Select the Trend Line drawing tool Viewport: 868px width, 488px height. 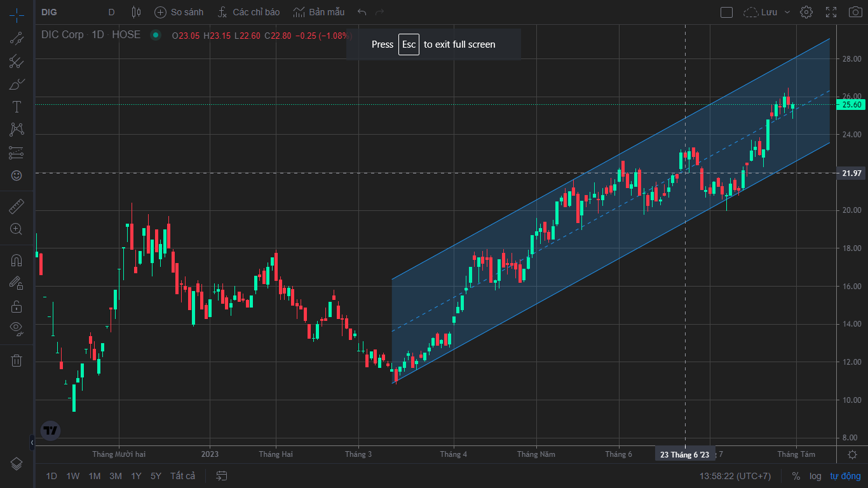tap(17, 38)
